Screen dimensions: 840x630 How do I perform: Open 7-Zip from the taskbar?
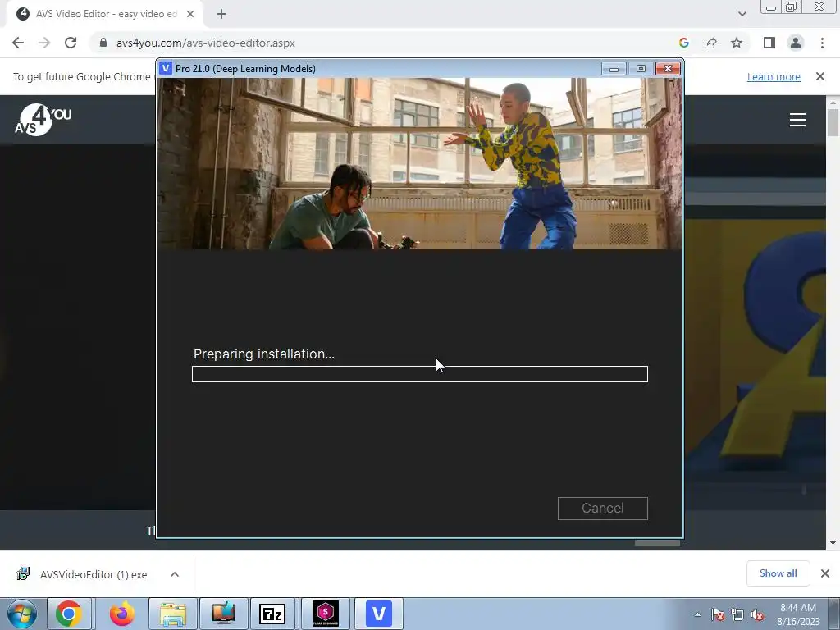(272, 614)
